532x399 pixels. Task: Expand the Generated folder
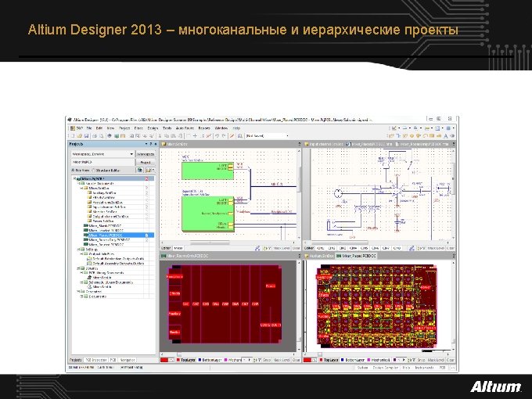coord(78,292)
